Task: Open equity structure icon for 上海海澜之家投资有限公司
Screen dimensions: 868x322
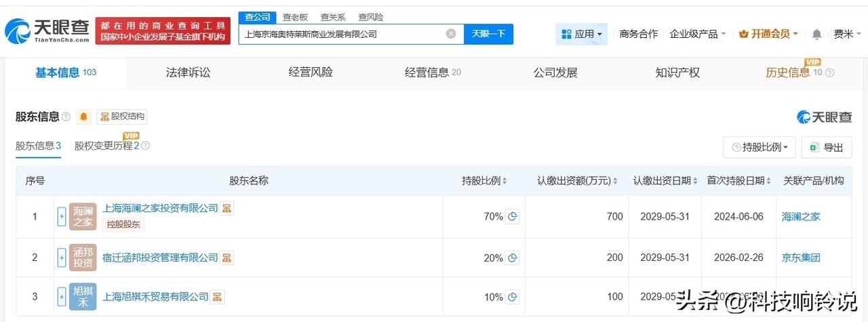Action: (227, 208)
